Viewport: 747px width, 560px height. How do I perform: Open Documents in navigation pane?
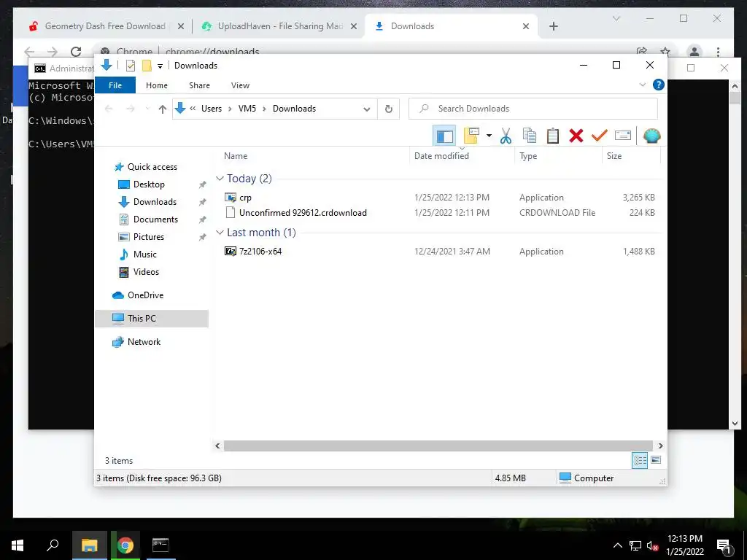point(155,219)
